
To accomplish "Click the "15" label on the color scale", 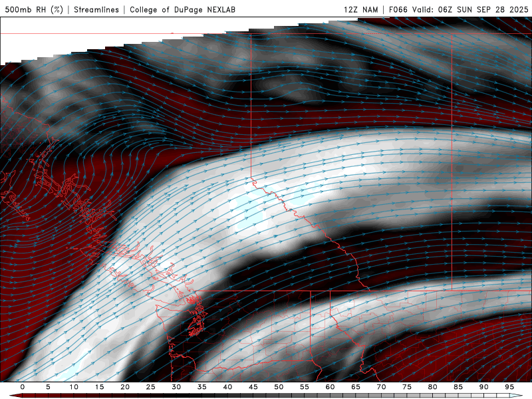I will 99,387.
